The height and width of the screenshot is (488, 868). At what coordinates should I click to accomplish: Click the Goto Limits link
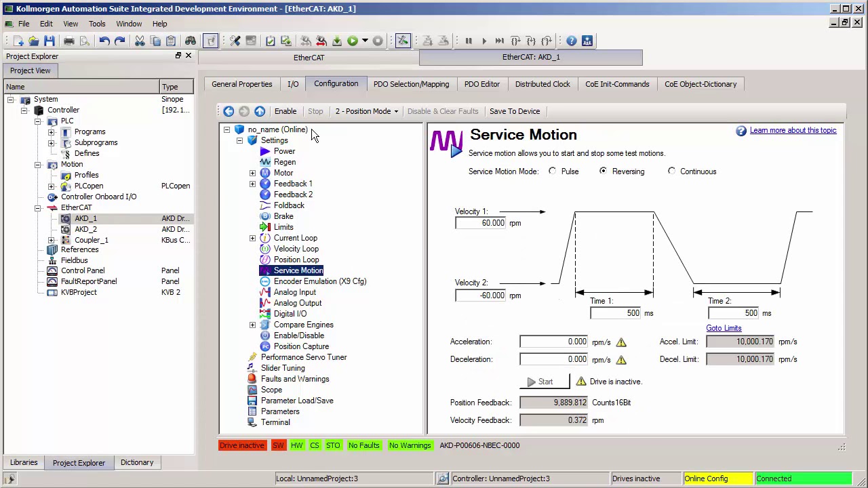[x=724, y=328]
